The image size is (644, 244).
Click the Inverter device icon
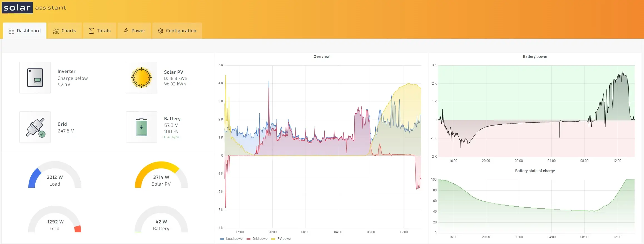[35, 78]
